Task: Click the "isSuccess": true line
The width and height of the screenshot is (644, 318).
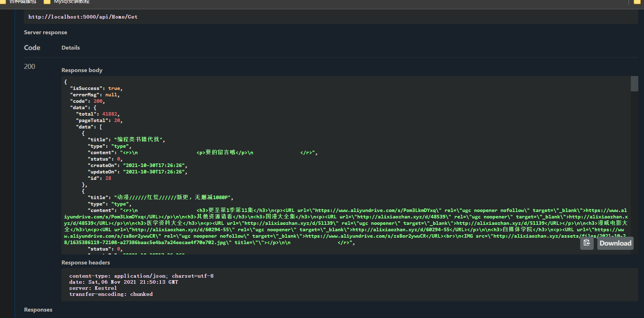Action: tap(96, 89)
